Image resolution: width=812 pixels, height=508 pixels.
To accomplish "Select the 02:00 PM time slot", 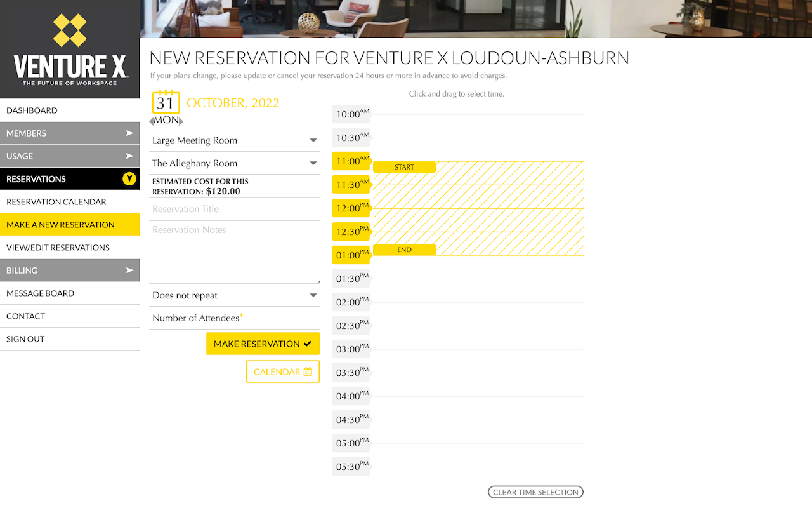I will point(351,302).
